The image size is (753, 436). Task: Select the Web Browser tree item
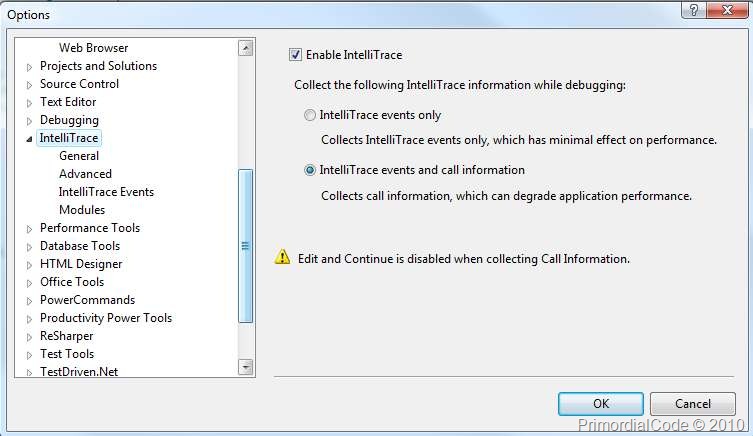coord(93,48)
